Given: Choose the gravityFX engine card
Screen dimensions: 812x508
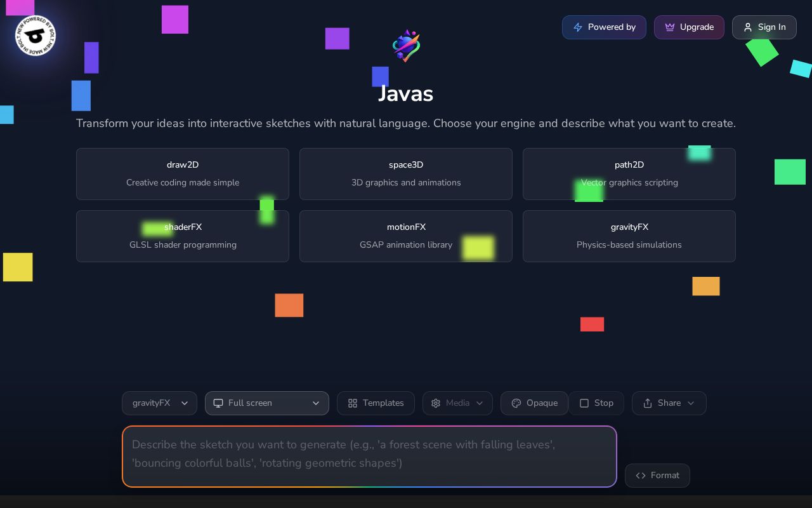Looking at the screenshot, I should tap(629, 236).
